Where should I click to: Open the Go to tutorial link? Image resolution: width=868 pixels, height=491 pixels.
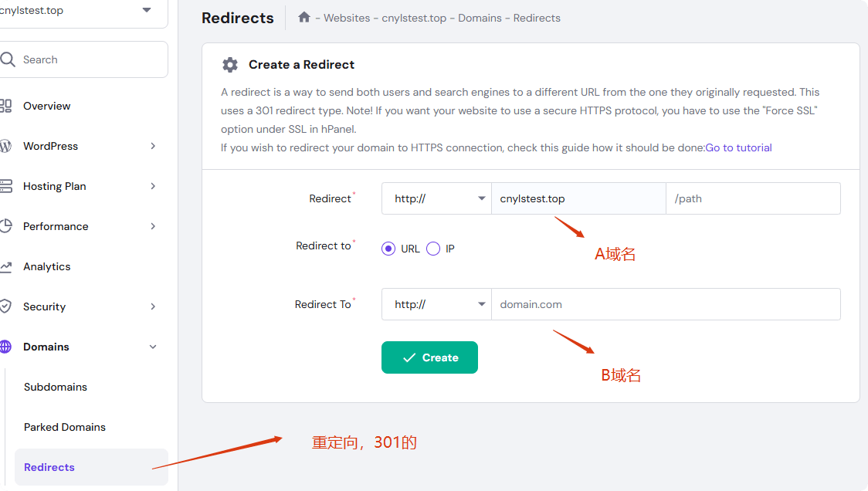(x=738, y=147)
